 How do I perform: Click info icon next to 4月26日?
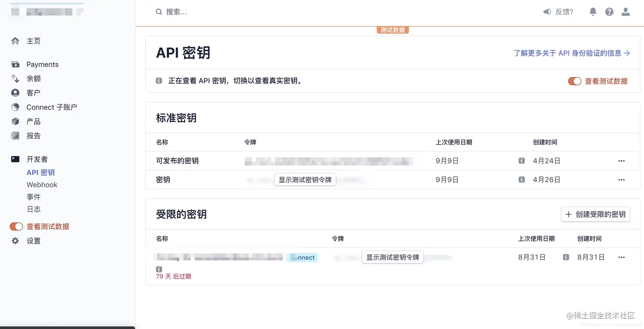pyautogui.click(x=521, y=180)
